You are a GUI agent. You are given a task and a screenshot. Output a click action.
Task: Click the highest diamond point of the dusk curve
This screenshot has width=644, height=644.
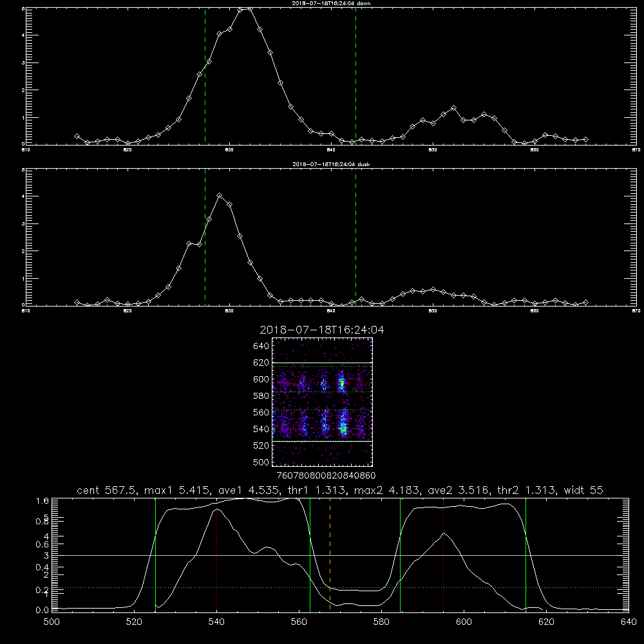click(220, 196)
